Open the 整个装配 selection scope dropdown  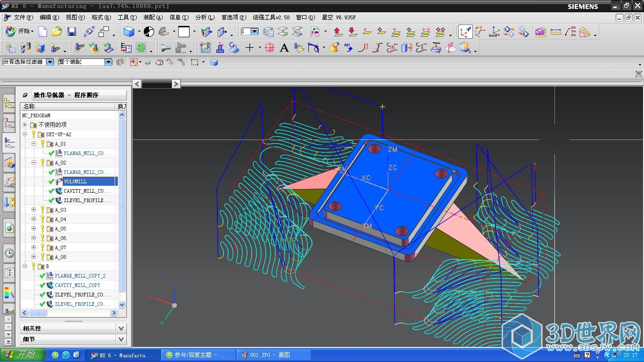pos(108,62)
